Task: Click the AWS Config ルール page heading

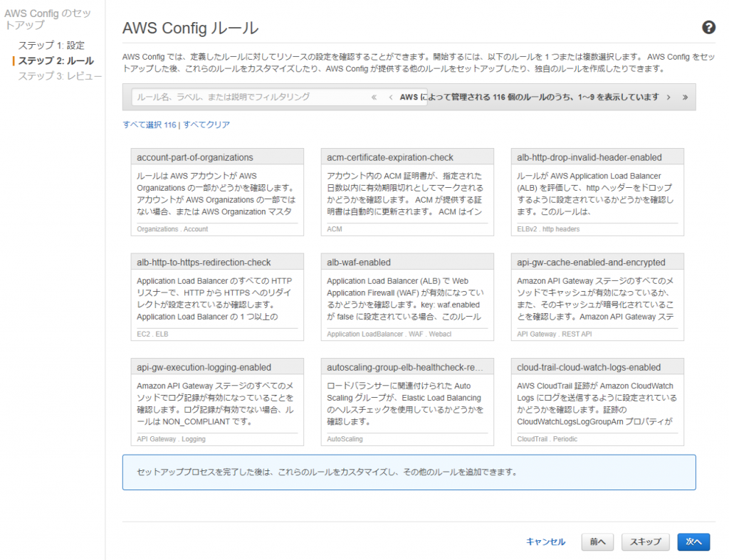Action: pos(191,28)
